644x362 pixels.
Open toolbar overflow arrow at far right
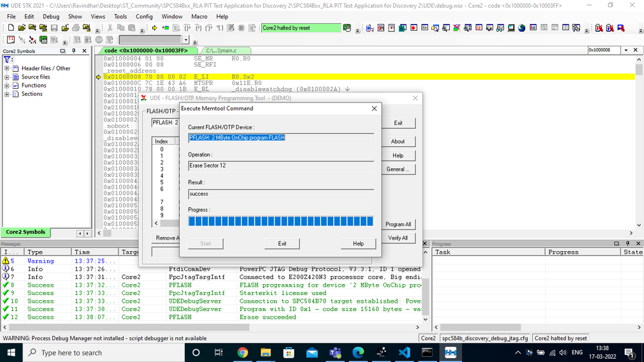(x=641, y=30)
